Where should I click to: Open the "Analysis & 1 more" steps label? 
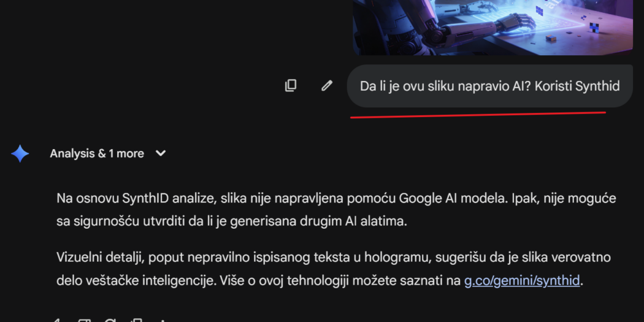tap(97, 153)
